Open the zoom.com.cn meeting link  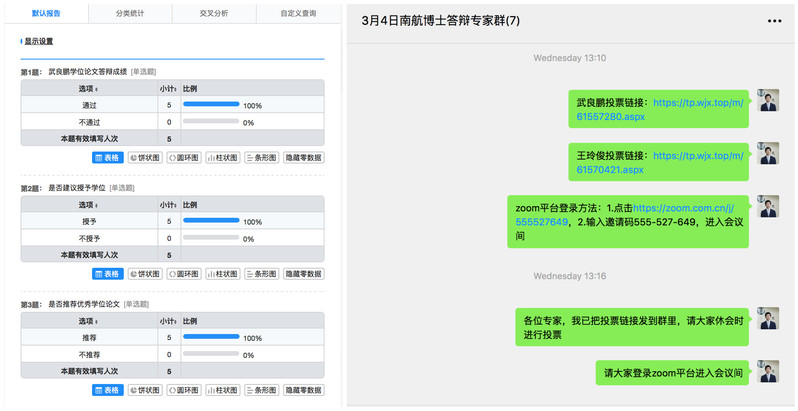click(688, 207)
